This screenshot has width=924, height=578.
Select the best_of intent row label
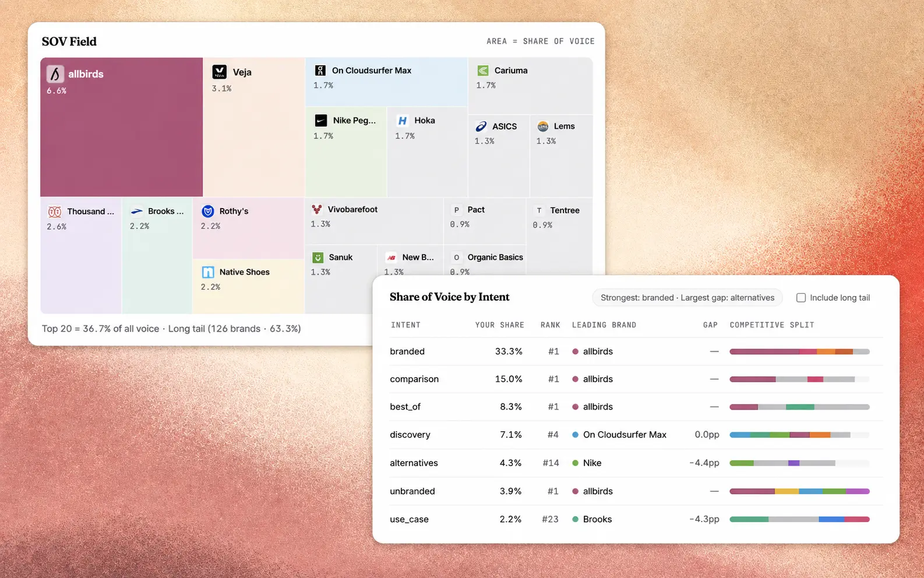pos(405,407)
